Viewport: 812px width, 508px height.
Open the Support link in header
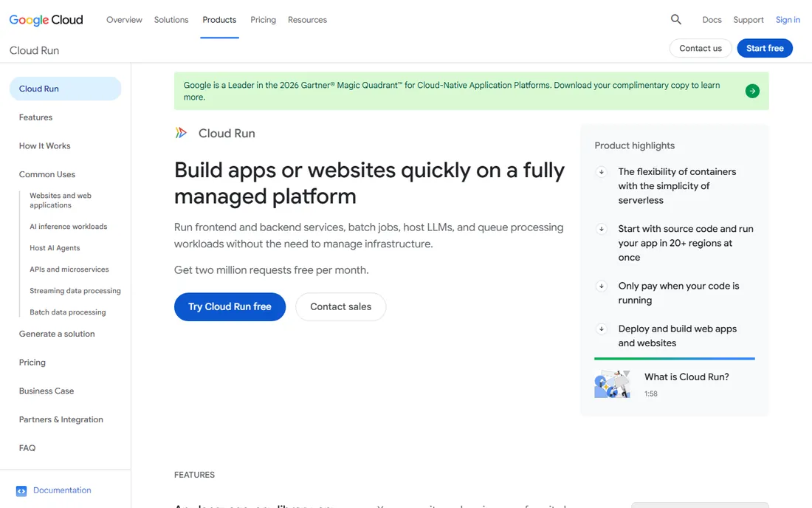pyautogui.click(x=749, y=20)
